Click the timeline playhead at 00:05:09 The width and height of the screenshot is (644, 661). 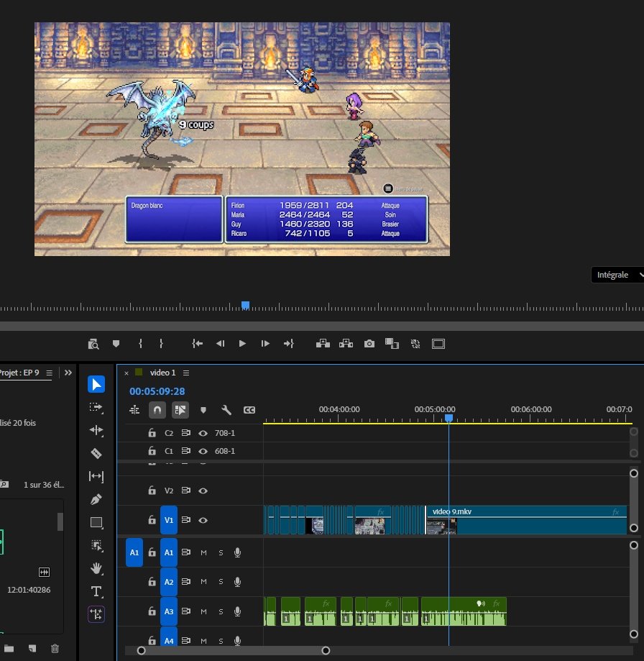[x=449, y=418]
